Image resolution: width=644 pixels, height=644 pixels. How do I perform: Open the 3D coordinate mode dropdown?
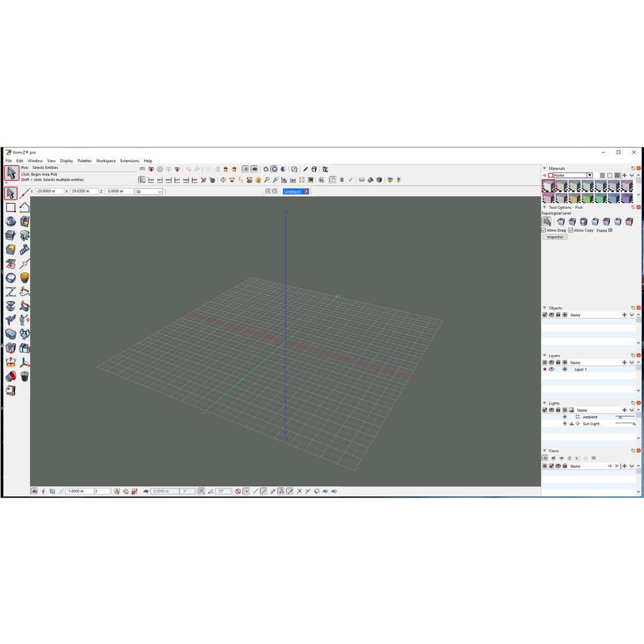point(148,191)
